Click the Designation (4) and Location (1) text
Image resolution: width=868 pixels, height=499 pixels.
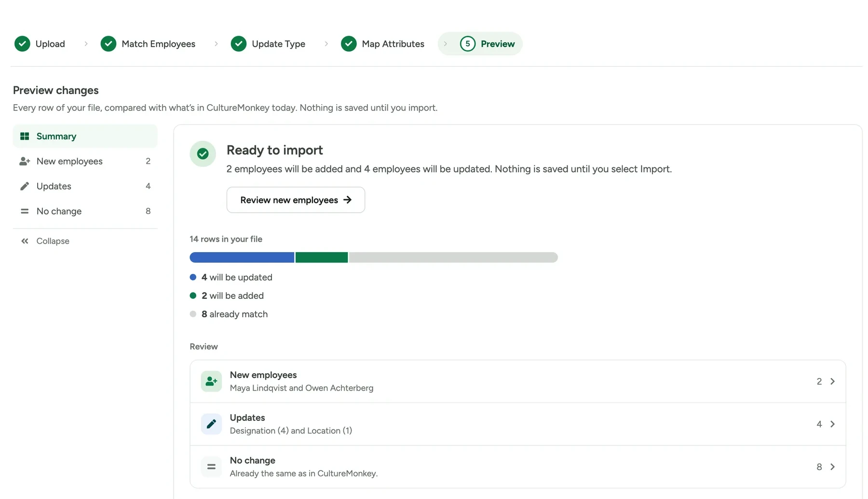pos(291,431)
